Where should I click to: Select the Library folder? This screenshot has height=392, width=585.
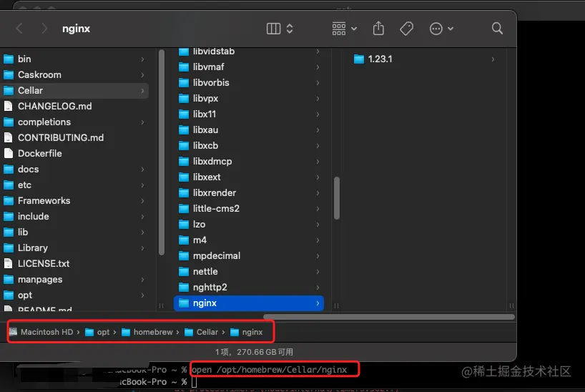74,248
